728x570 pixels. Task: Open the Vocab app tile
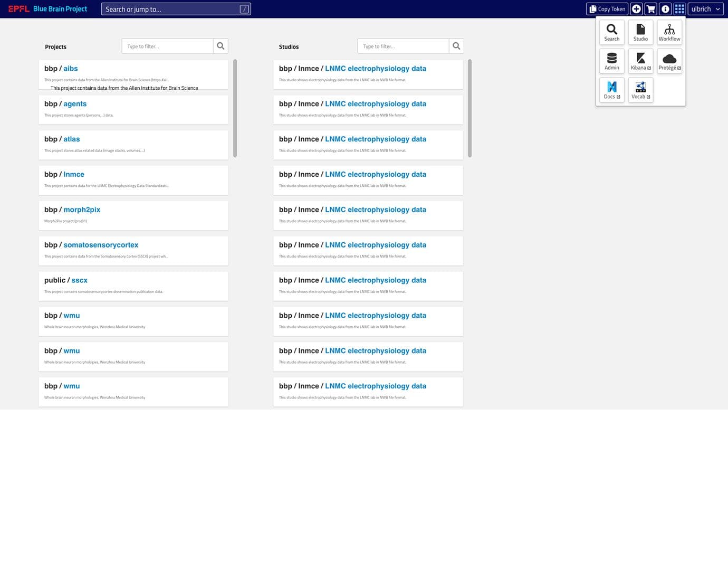pyautogui.click(x=640, y=90)
